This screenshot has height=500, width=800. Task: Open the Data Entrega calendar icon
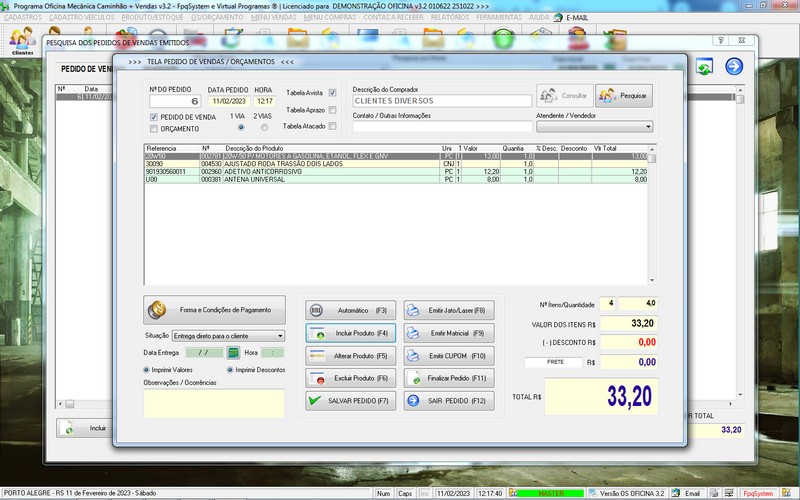233,353
